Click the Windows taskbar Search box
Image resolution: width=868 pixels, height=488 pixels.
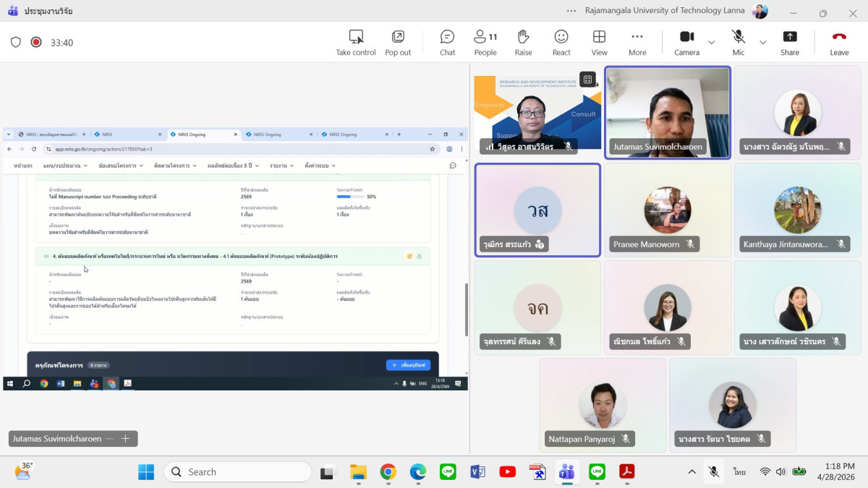237,472
